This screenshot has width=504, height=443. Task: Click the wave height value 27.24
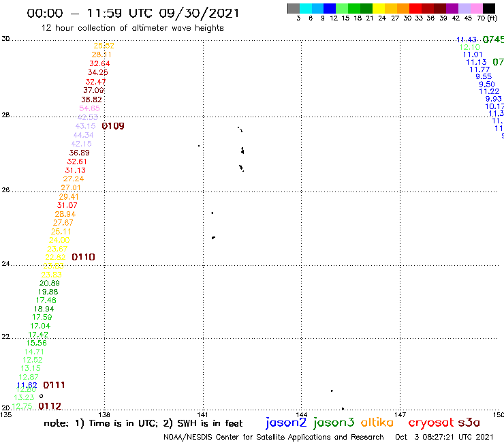tap(74, 179)
